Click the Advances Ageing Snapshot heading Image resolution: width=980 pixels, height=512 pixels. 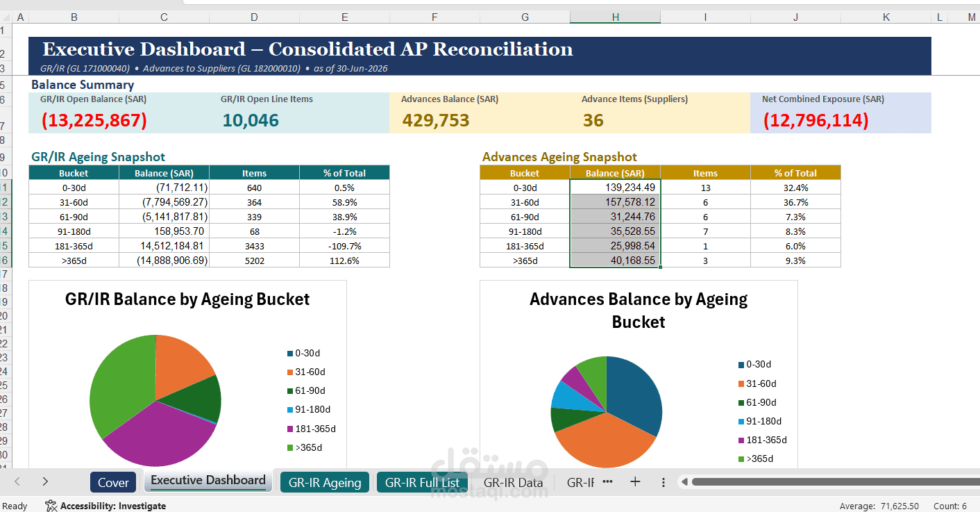click(x=559, y=157)
